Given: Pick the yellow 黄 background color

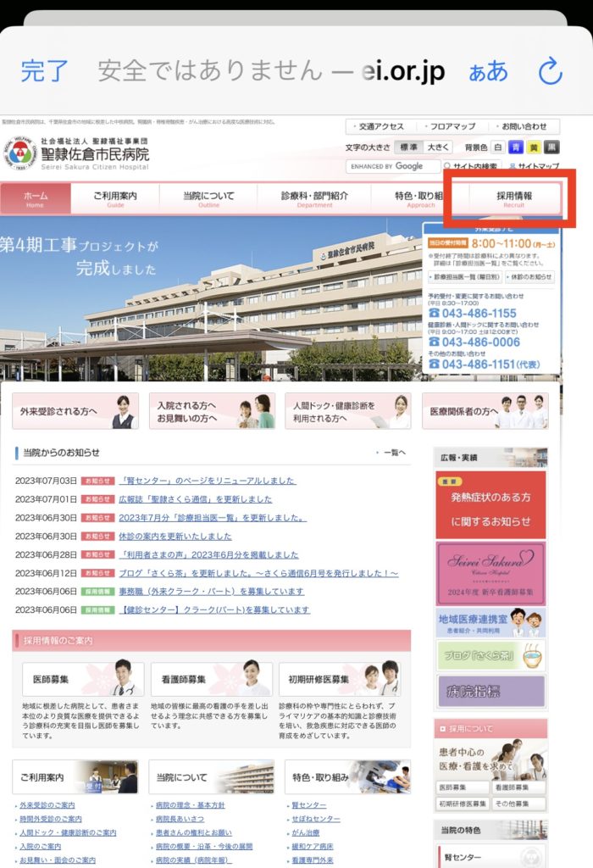Looking at the screenshot, I should (x=535, y=147).
